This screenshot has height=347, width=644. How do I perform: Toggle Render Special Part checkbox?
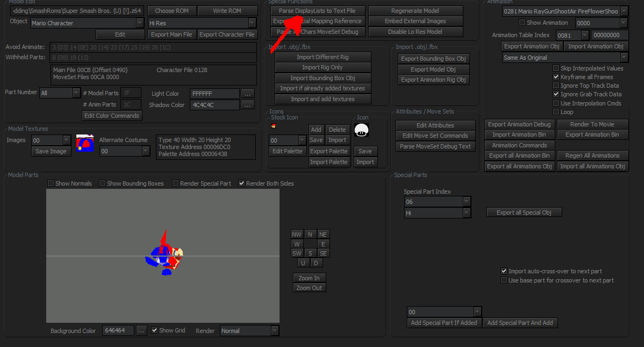[175, 183]
